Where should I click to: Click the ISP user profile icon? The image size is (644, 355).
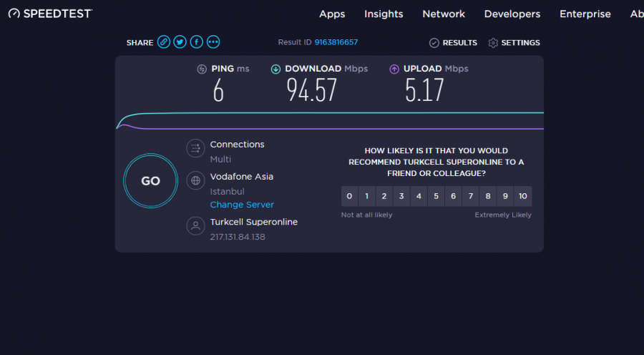pos(195,226)
